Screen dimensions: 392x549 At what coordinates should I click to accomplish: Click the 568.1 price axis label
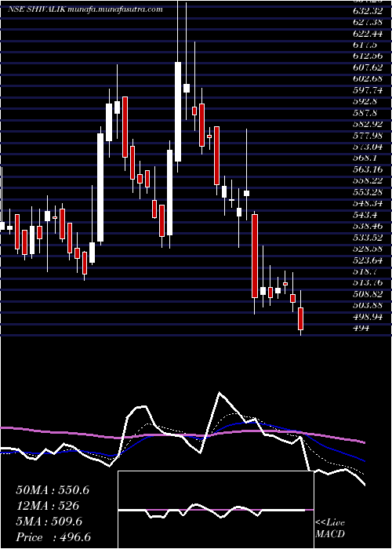pos(365,158)
